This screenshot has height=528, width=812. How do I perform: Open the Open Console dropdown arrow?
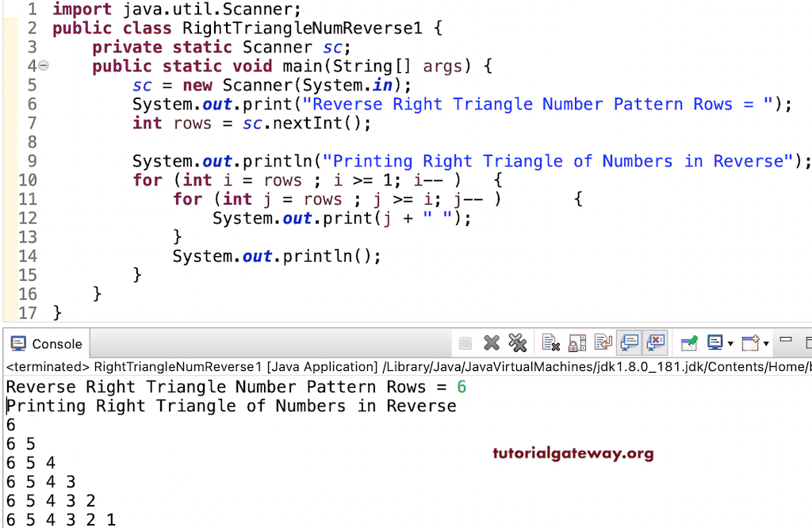tap(765, 343)
